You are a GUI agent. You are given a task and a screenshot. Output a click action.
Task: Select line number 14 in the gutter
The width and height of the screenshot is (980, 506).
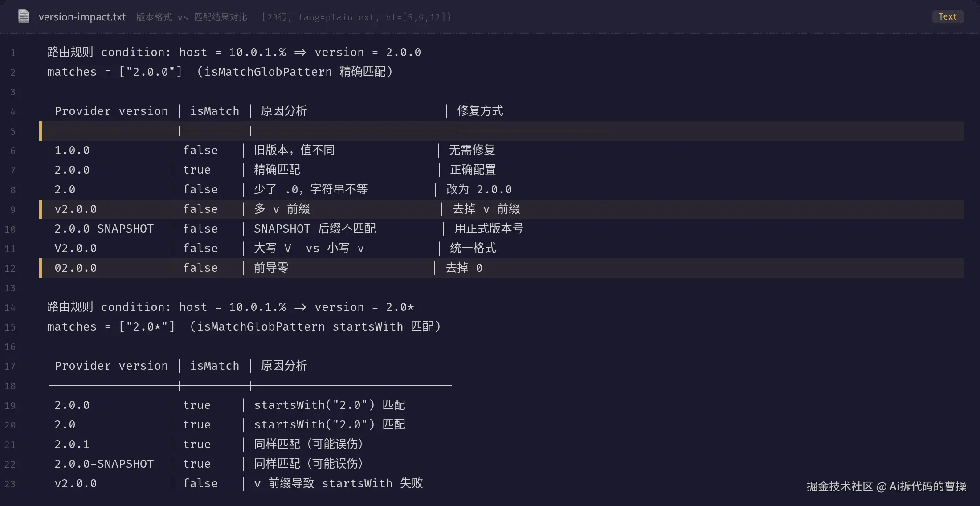click(10, 308)
